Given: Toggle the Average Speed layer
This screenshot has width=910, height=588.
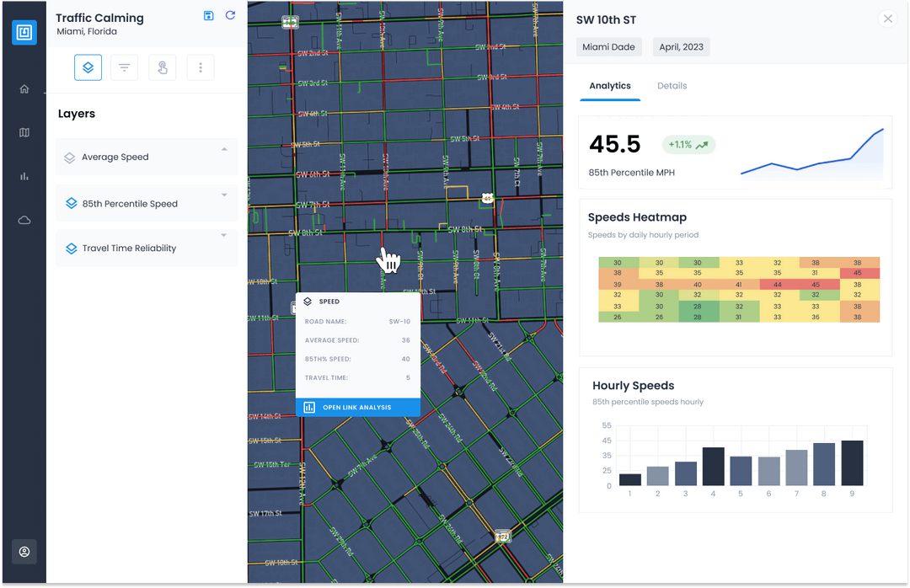Looking at the screenshot, I should (x=69, y=157).
